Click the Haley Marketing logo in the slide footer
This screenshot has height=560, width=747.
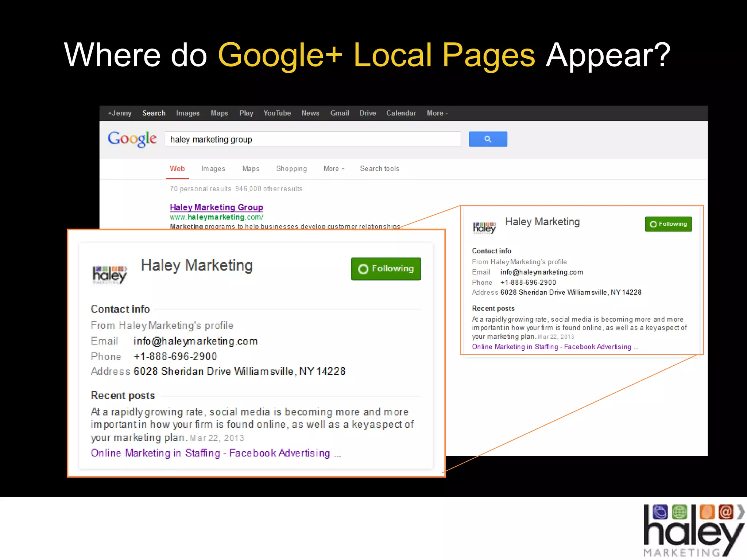[694, 530]
